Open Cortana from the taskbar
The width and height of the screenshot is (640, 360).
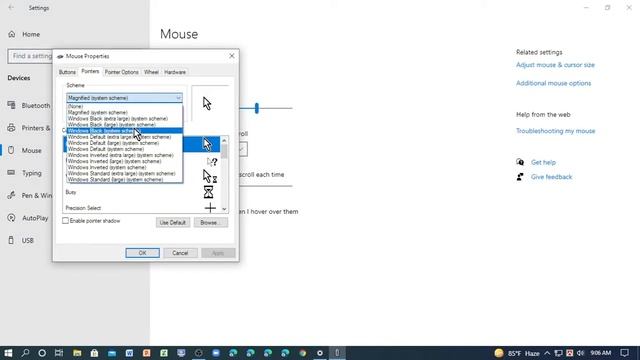[42, 353]
